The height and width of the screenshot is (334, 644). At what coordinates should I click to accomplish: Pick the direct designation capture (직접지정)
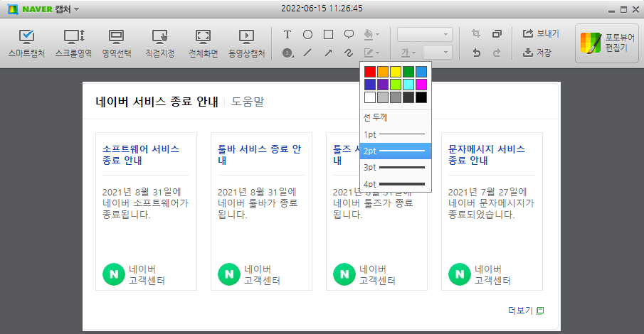click(x=160, y=43)
